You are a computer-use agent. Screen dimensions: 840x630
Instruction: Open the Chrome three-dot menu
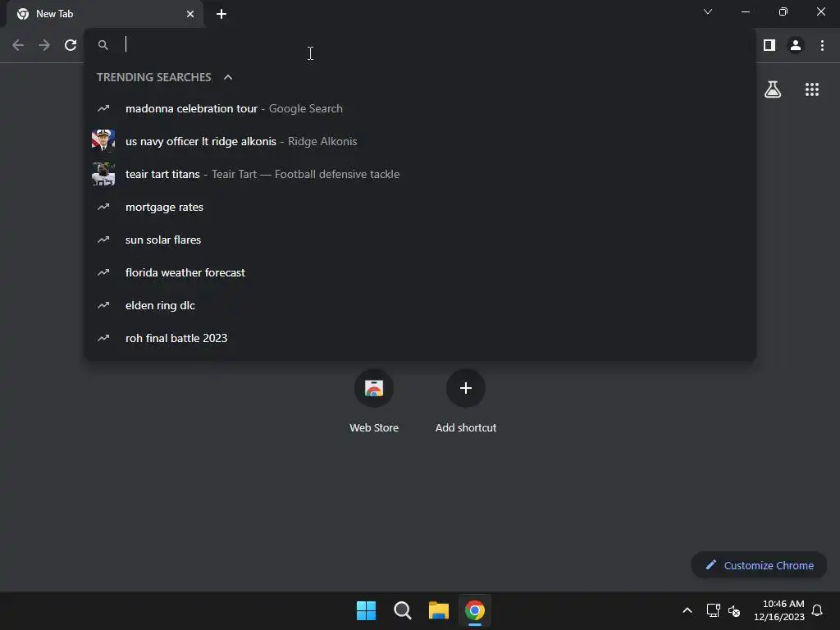point(822,45)
